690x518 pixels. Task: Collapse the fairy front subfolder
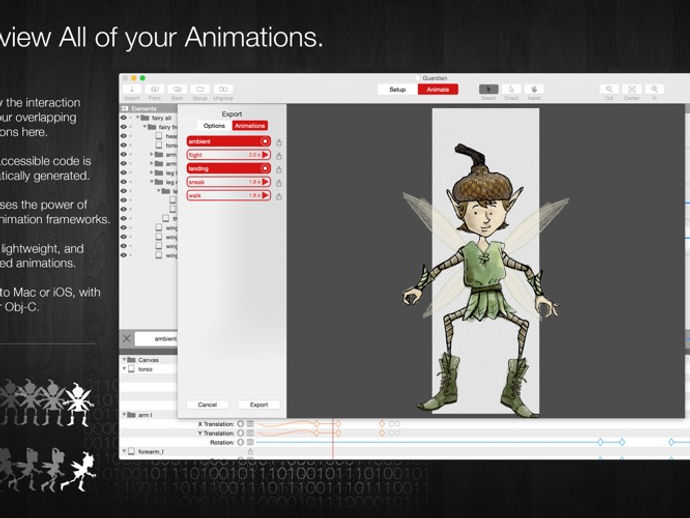144,127
